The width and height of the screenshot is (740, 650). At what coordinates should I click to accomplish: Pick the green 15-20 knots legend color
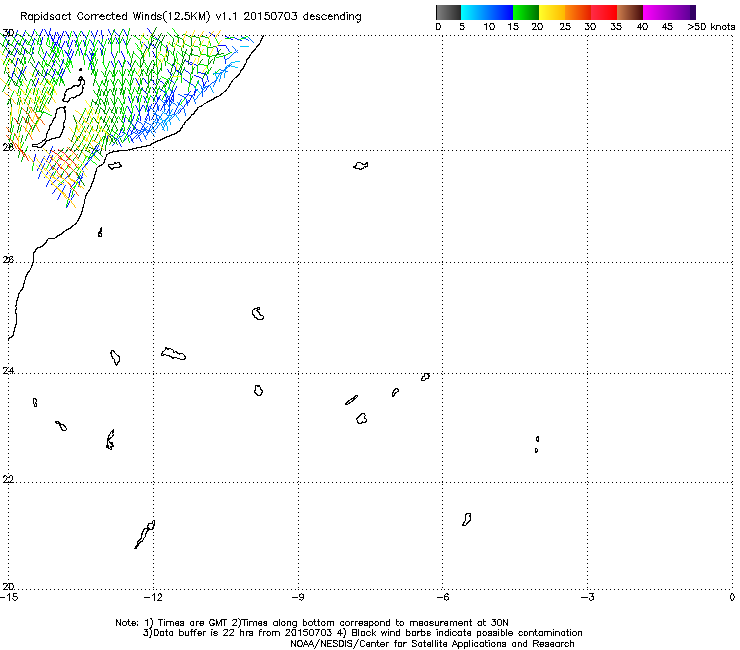tap(526, 12)
